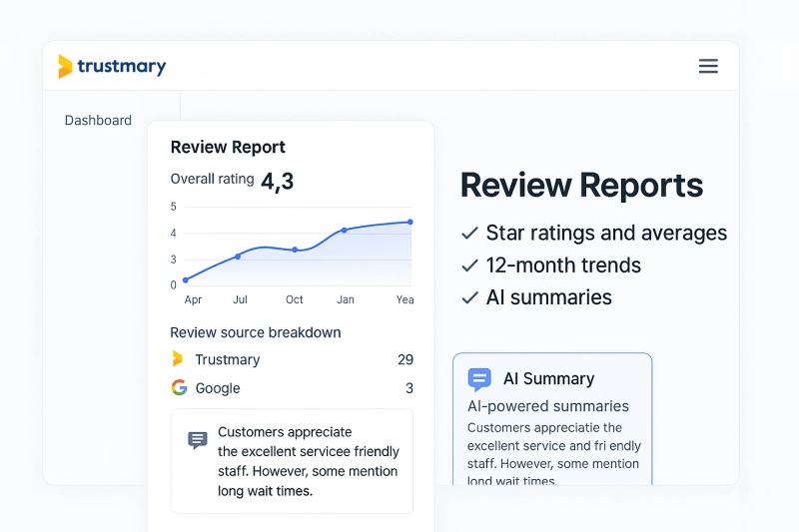Open the AI Summary card
Viewport: 799px width, 532px height.
click(x=551, y=419)
